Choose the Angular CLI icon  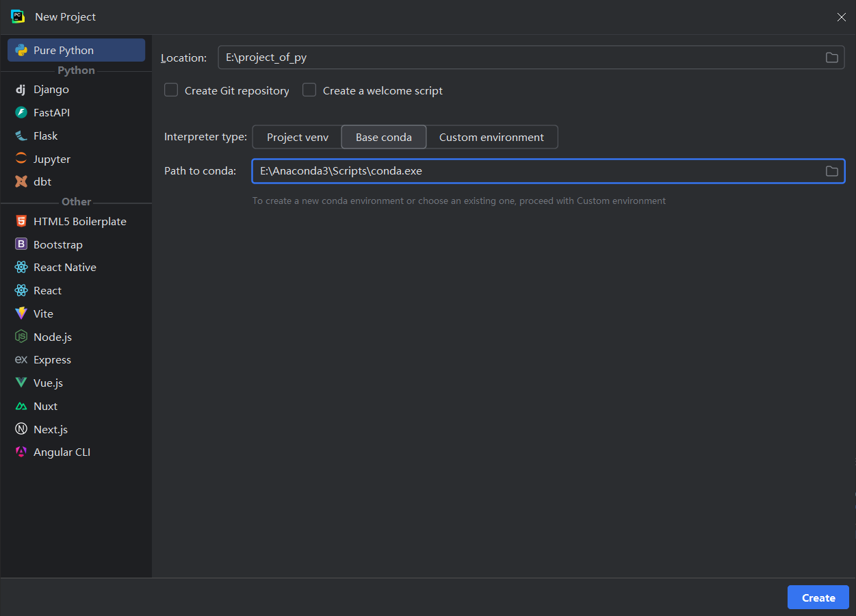tap(21, 452)
